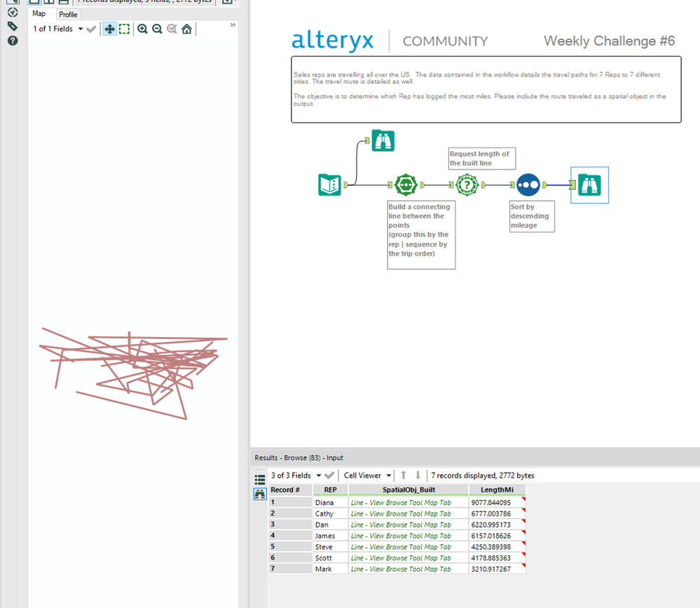Select the Mark cell in REP column
This screenshot has height=608, width=700.
330,569
